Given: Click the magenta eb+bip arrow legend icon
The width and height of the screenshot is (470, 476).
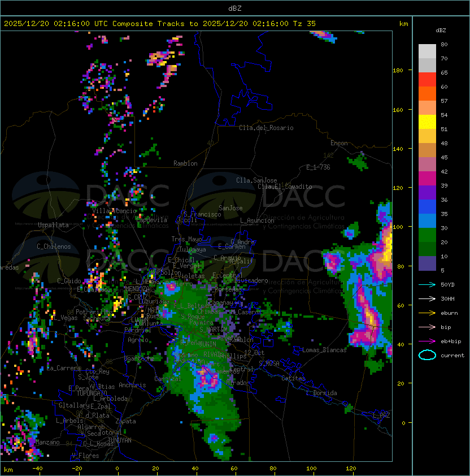Looking at the screenshot, I should pyautogui.click(x=427, y=341).
